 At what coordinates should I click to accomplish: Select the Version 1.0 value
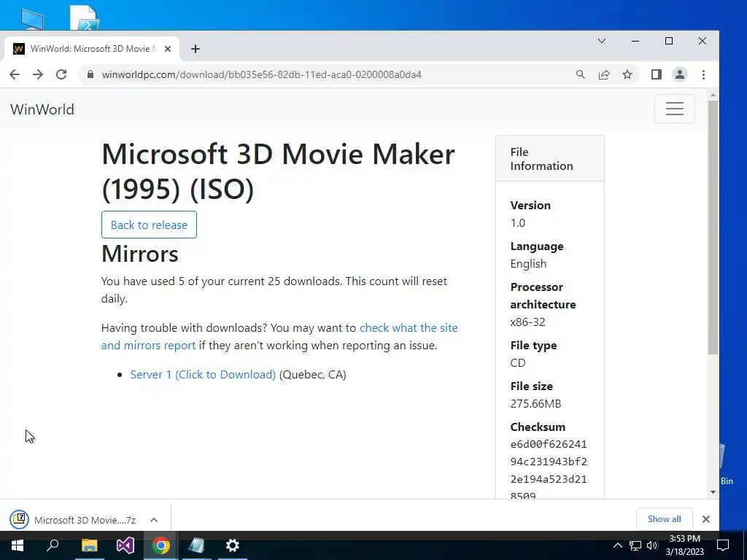point(517,223)
